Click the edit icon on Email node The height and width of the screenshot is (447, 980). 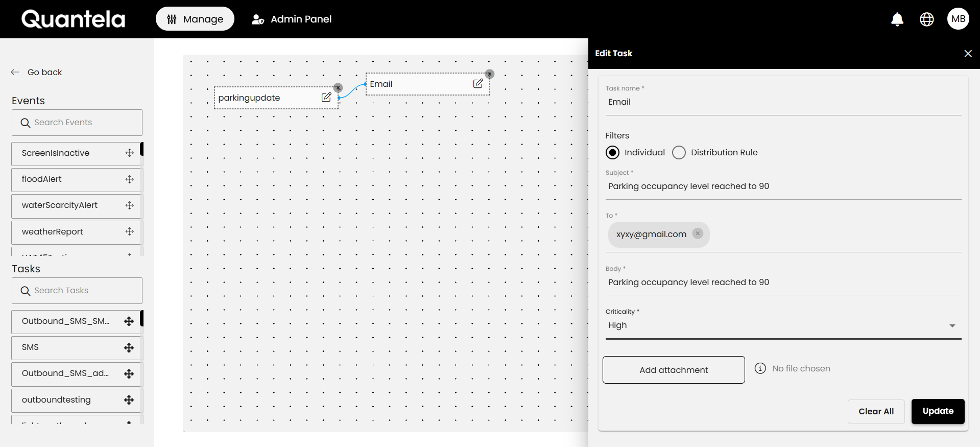click(x=478, y=84)
